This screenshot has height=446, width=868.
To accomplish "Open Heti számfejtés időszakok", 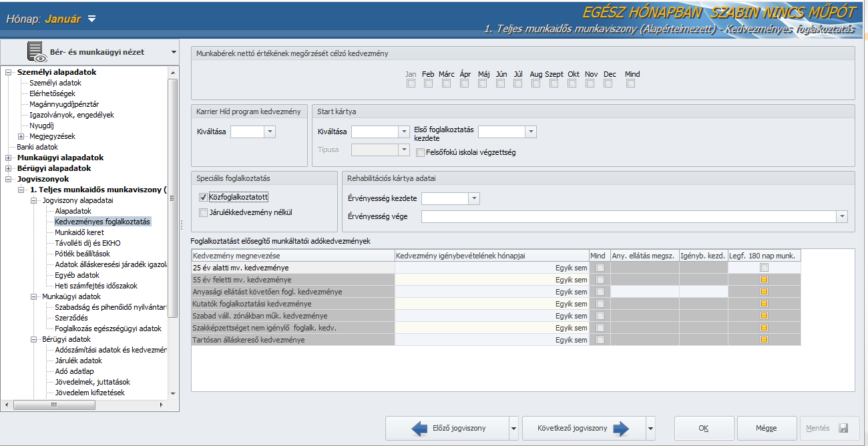I will coord(96,286).
